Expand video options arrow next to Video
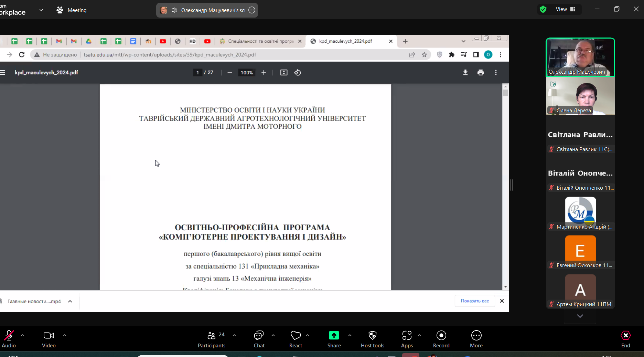Viewport: 644px width, 357px height. click(65, 335)
